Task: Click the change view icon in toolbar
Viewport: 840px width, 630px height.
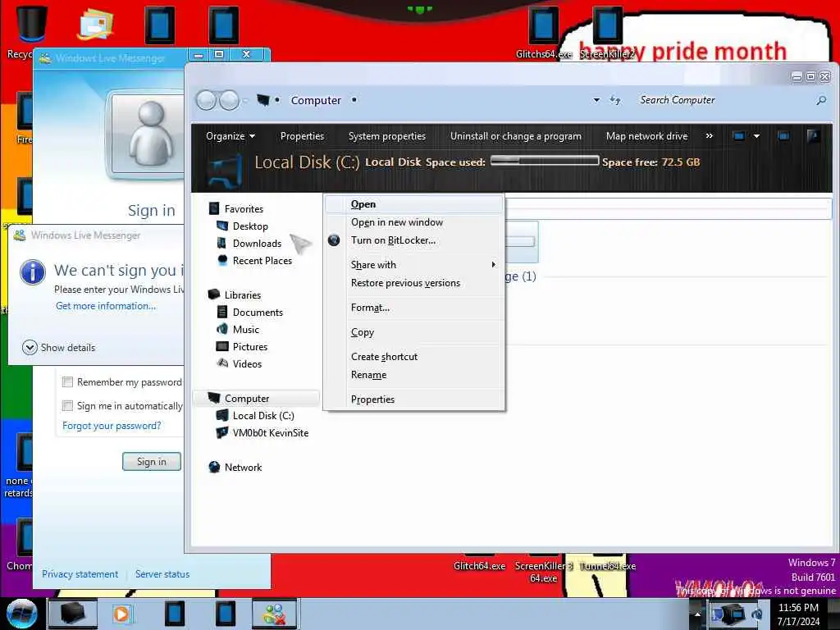Action: [x=739, y=136]
